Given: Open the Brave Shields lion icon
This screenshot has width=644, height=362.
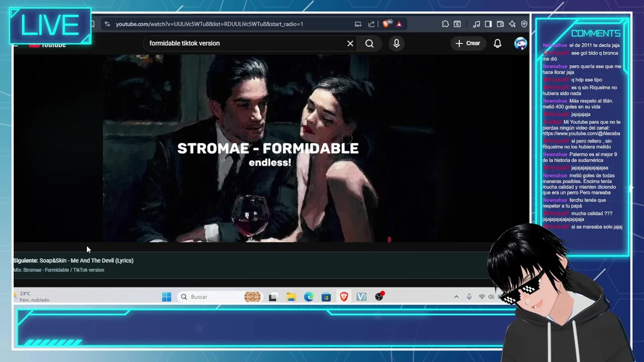Looking at the screenshot, I should point(387,24).
